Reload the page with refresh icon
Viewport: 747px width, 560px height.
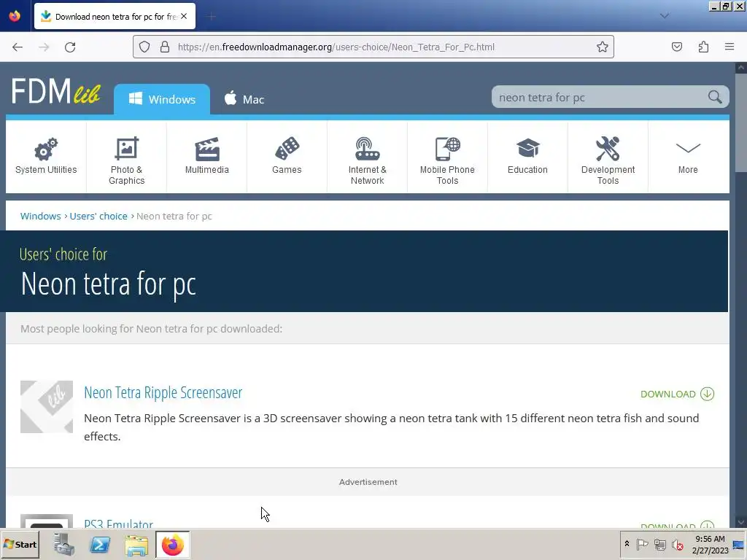click(x=70, y=47)
